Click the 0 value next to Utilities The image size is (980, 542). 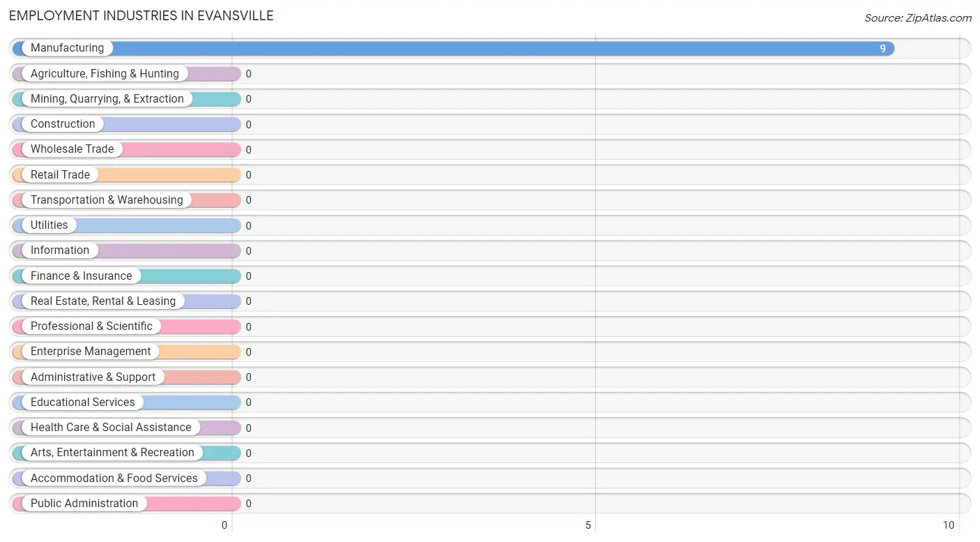click(248, 226)
